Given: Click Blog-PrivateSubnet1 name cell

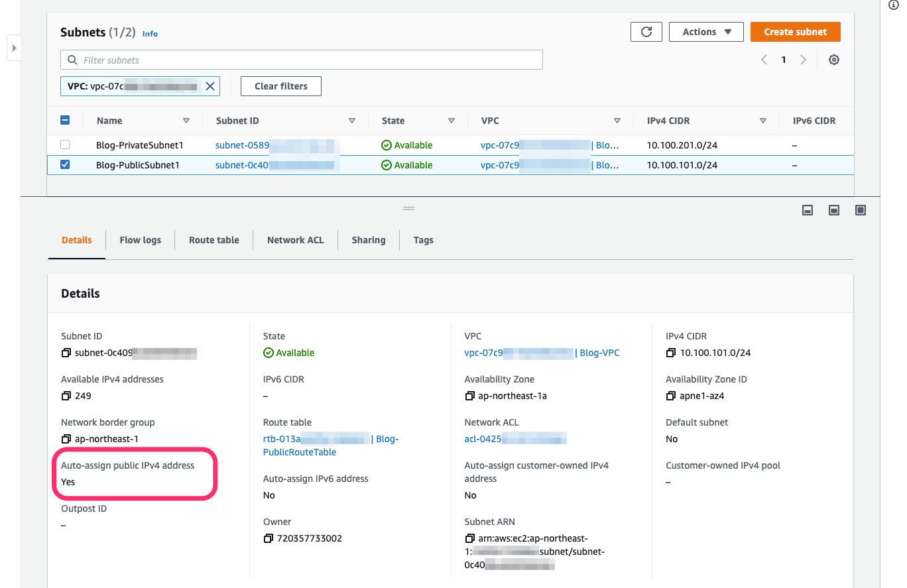Looking at the screenshot, I should (140, 145).
